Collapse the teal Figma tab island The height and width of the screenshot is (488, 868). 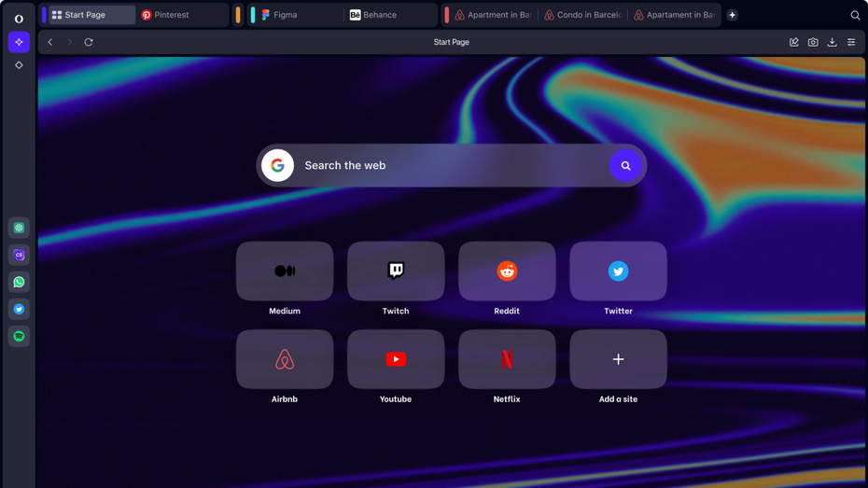point(253,15)
